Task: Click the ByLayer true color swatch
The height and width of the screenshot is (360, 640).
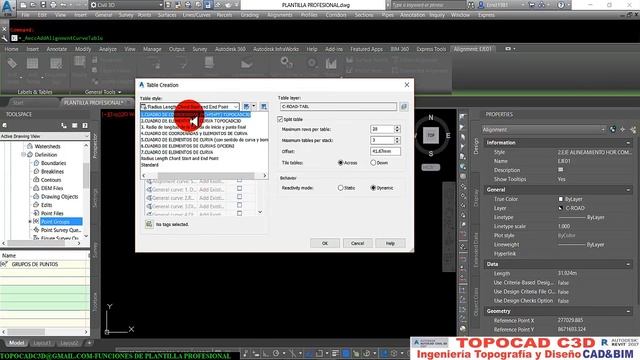Action: coord(560,199)
